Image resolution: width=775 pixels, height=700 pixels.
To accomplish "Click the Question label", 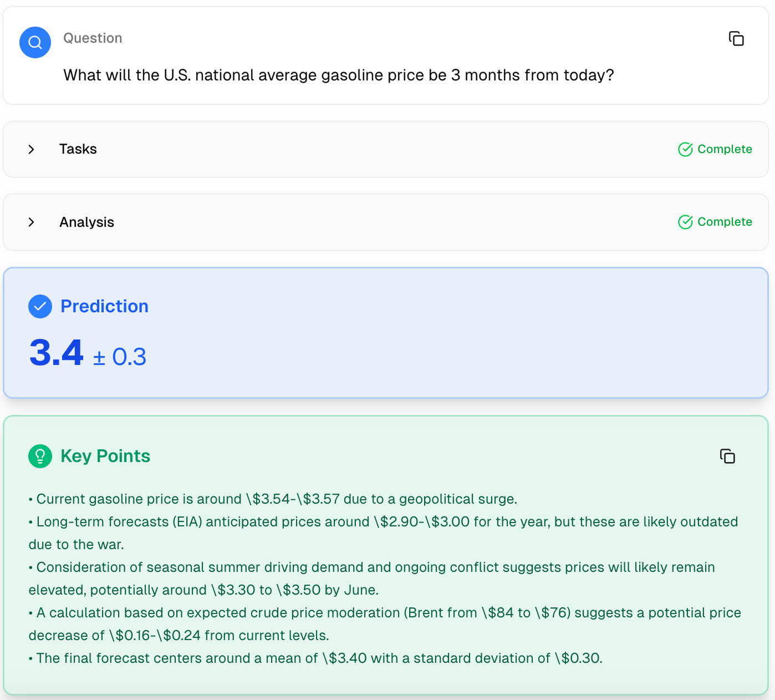I will (x=93, y=38).
